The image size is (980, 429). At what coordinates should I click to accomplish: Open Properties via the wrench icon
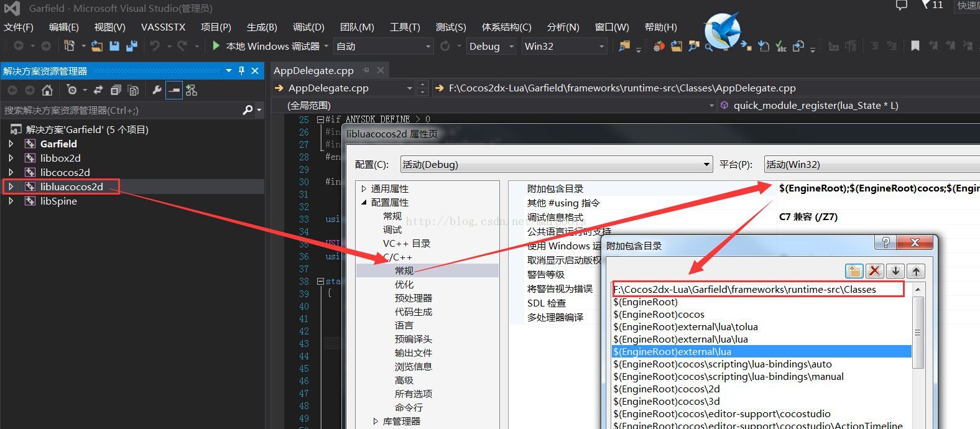(157, 90)
